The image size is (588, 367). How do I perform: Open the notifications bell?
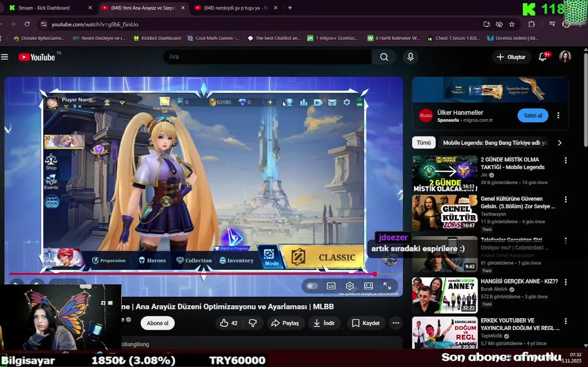[543, 57]
